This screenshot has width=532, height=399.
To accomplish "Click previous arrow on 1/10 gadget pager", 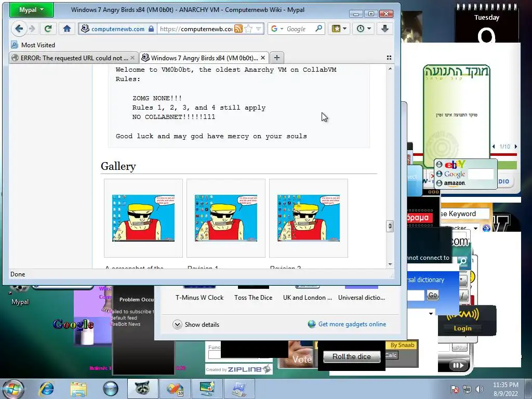I will click(x=494, y=147).
